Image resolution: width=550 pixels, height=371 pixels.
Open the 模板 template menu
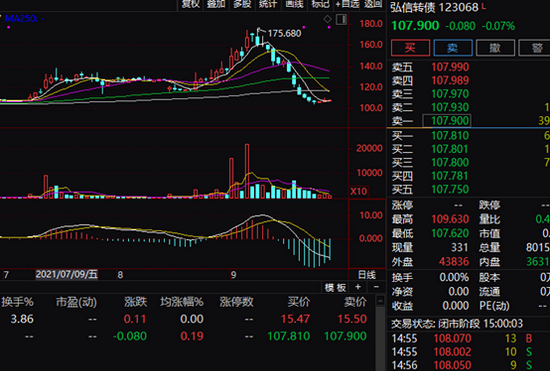coord(335,288)
